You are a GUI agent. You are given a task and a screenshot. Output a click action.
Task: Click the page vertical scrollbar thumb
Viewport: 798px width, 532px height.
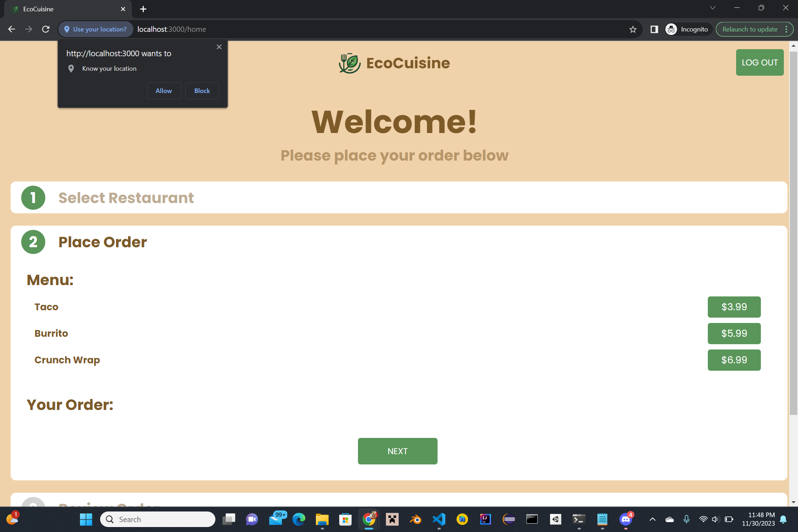(x=793, y=233)
